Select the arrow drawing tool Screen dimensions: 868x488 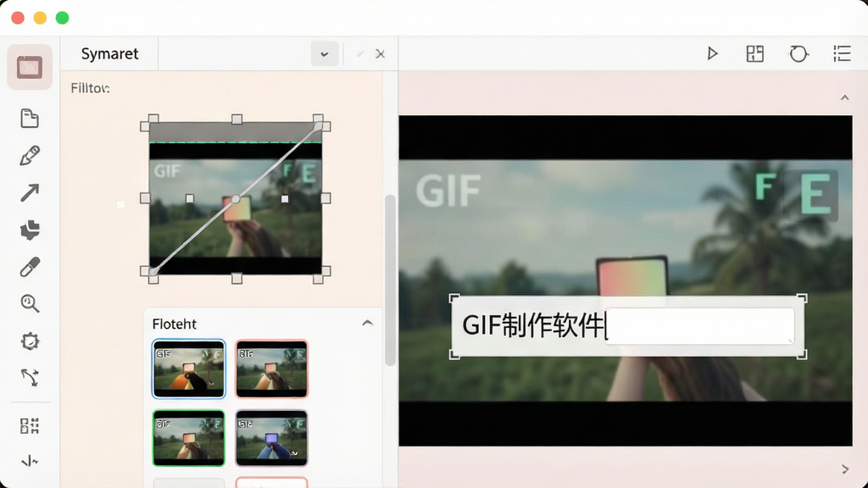30,192
